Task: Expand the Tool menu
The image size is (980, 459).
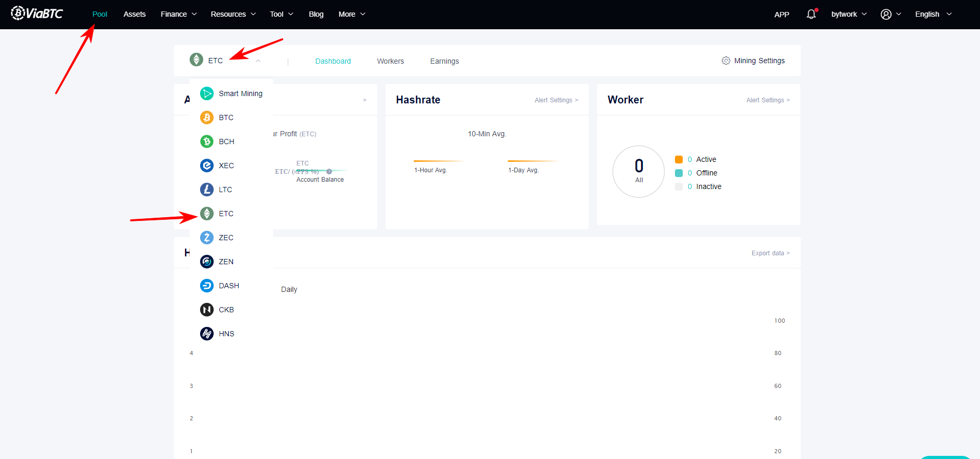Action: coord(282,14)
